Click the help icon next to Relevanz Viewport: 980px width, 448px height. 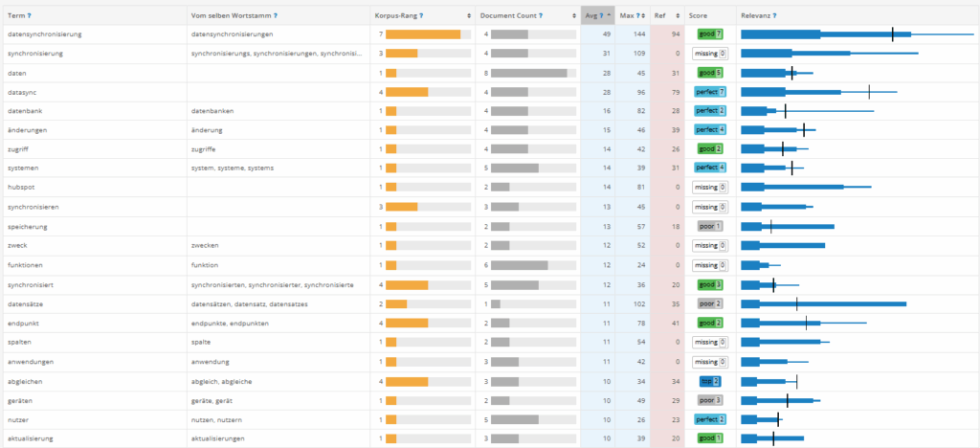[774, 15]
